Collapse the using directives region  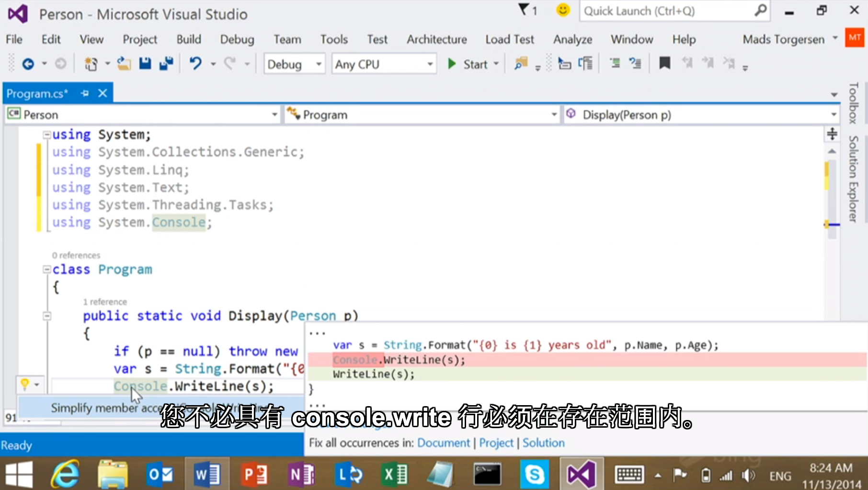pyautogui.click(x=47, y=135)
